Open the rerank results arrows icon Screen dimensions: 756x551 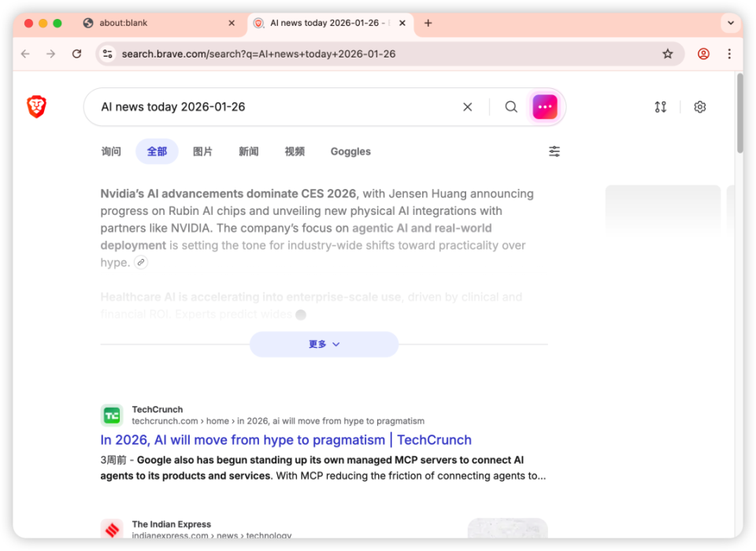coord(661,107)
